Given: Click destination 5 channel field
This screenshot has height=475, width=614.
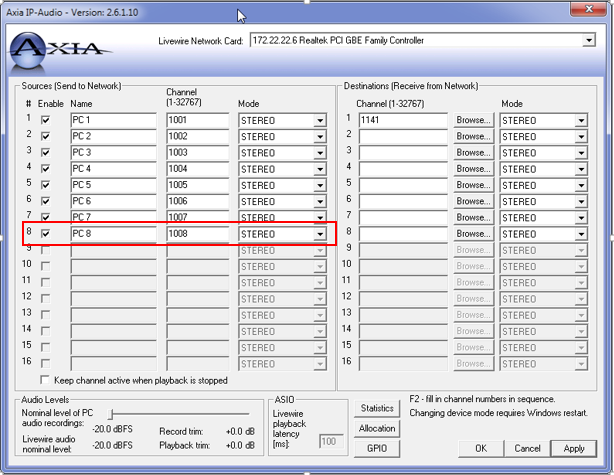Looking at the screenshot, I should (x=403, y=185).
